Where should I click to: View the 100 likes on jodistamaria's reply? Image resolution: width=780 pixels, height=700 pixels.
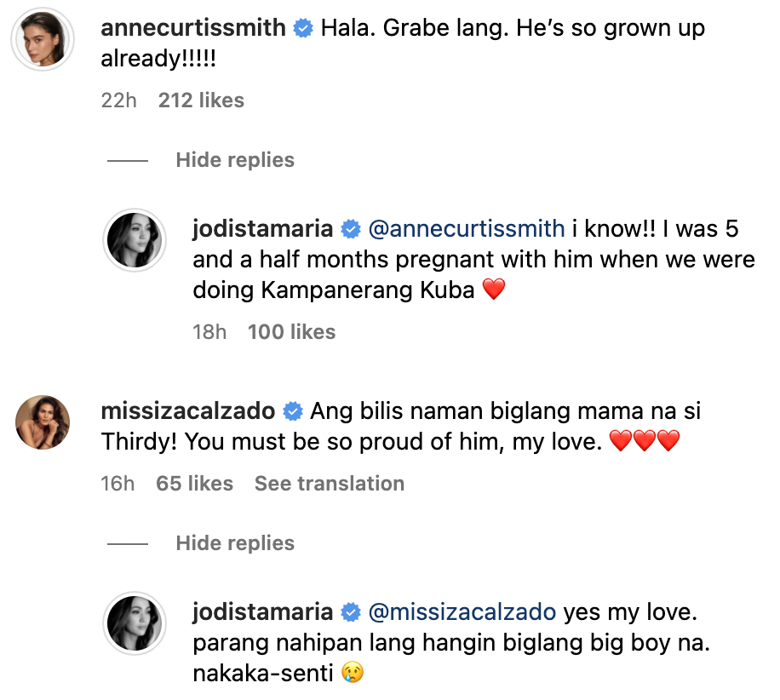point(291,332)
